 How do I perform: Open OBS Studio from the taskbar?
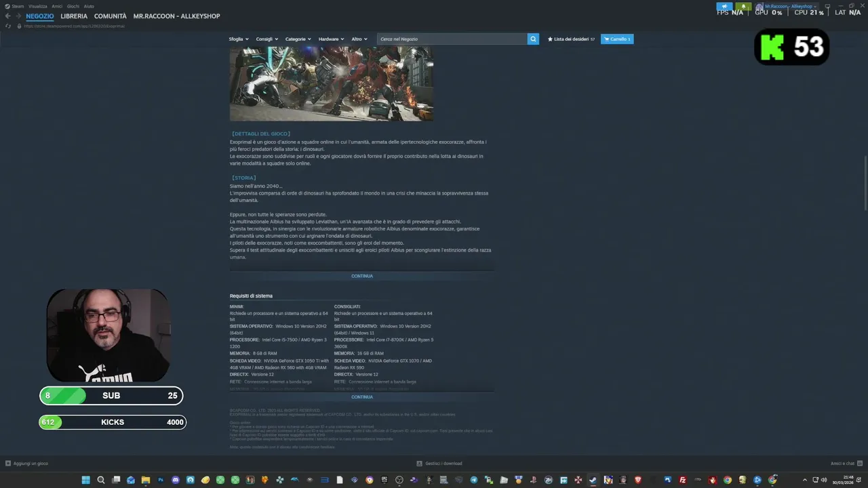[x=399, y=480]
